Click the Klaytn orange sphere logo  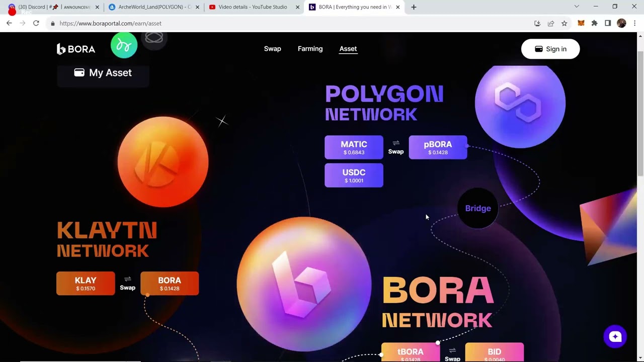163,162
